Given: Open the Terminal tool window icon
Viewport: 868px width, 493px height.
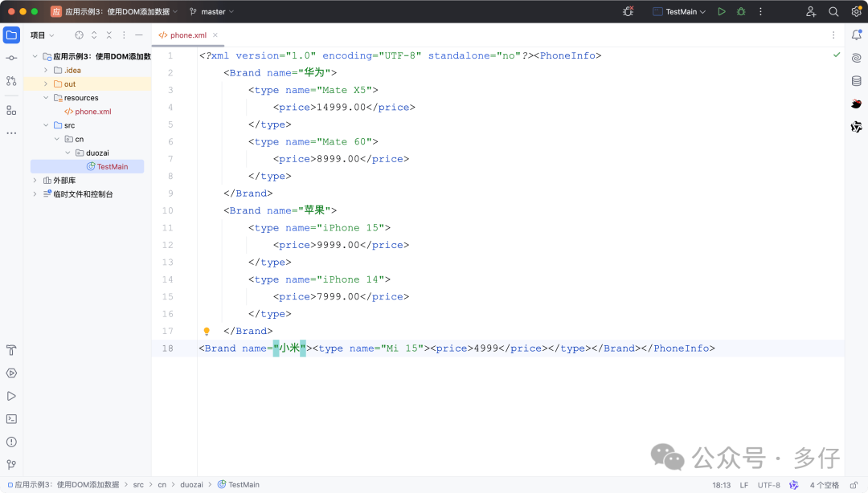Looking at the screenshot, I should tap(11, 419).
